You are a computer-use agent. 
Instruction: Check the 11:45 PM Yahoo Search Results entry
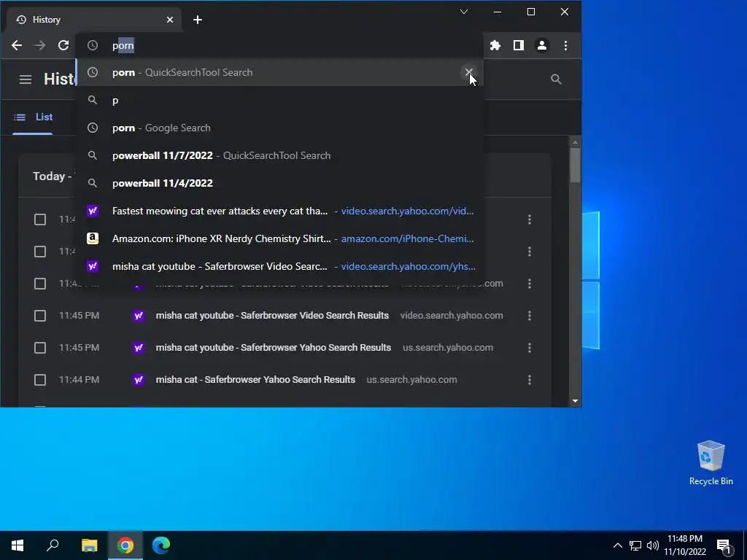40,348
